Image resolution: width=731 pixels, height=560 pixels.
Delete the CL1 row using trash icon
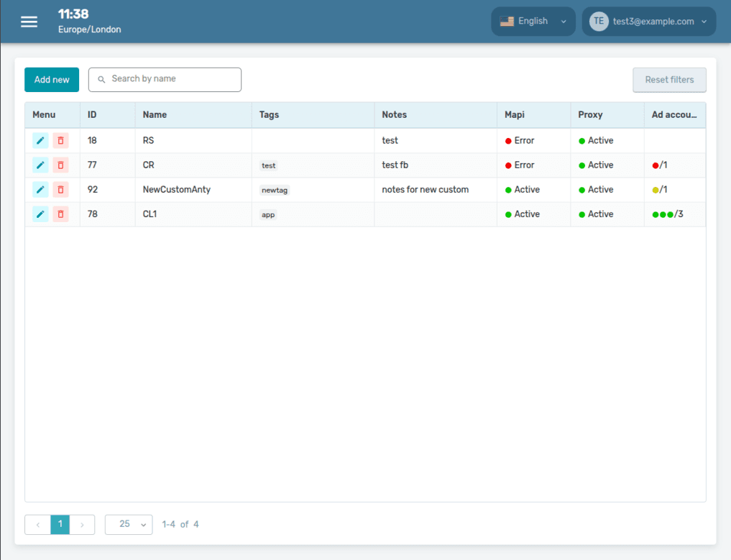click(60, 214)
